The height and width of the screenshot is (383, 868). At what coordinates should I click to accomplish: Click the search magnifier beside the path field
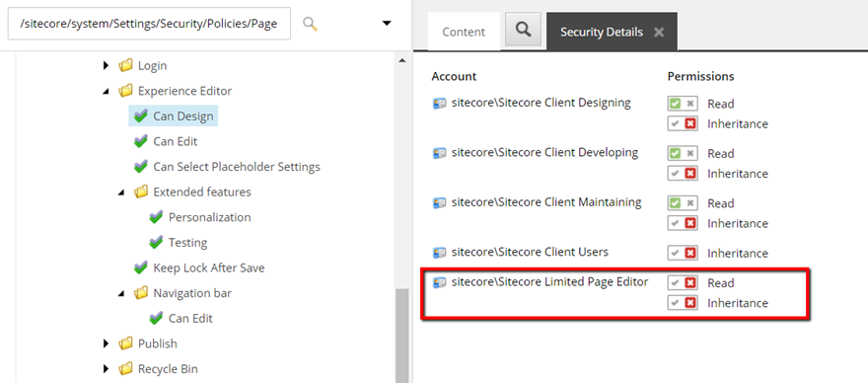pyautogui.click(x=310, y=24)
